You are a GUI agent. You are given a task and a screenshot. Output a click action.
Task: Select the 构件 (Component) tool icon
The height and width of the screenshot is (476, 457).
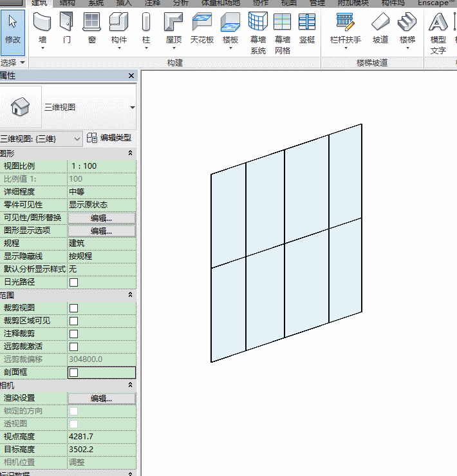pyautogui.click(x=118, y=22)
